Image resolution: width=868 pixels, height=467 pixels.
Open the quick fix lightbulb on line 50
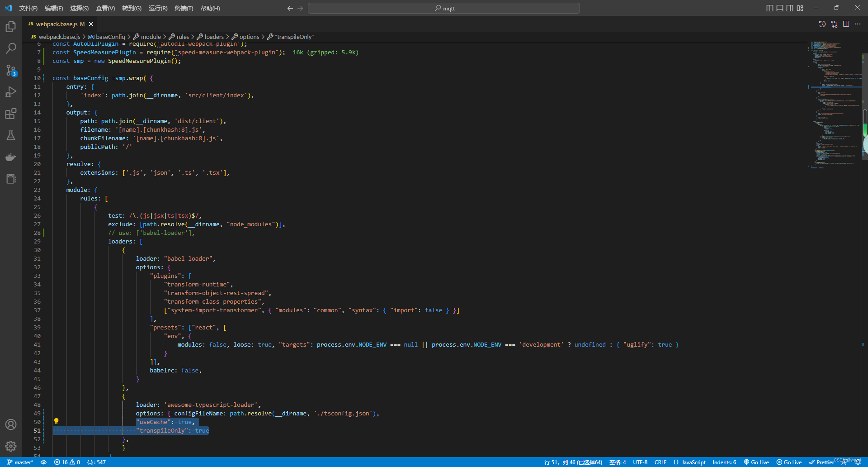57,421
